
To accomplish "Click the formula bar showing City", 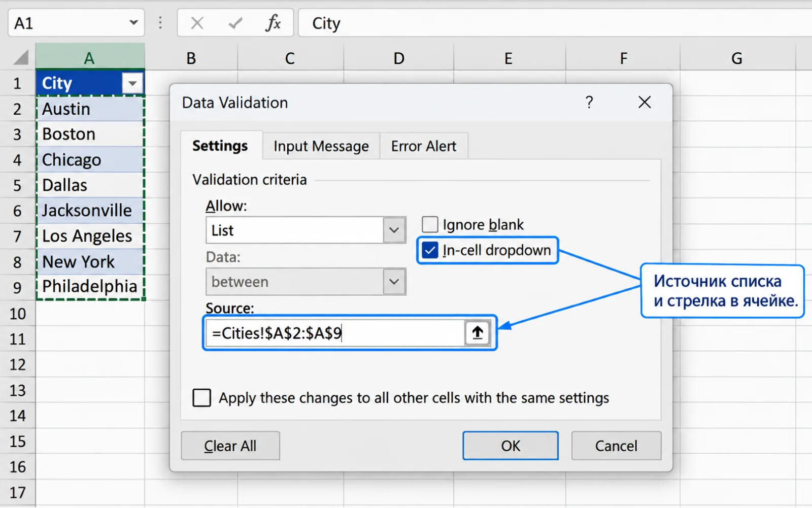I will pyautogui.click(x=555, y=23).
